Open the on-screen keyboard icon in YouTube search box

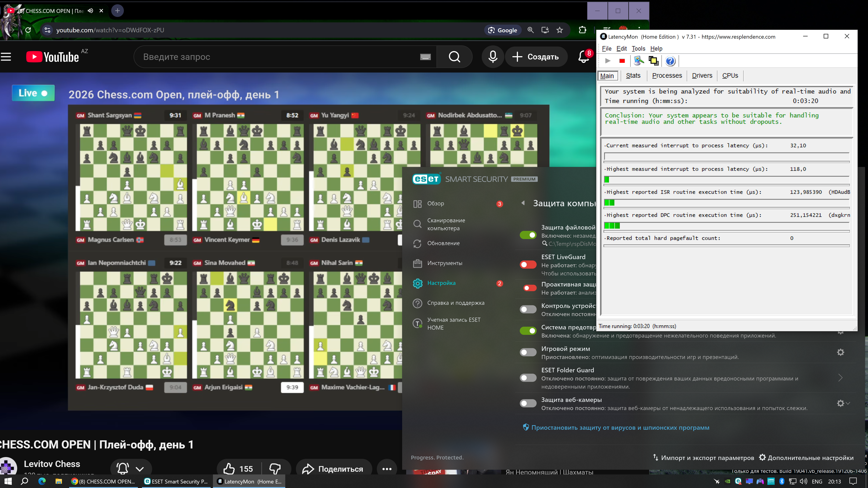pos(425,57)
